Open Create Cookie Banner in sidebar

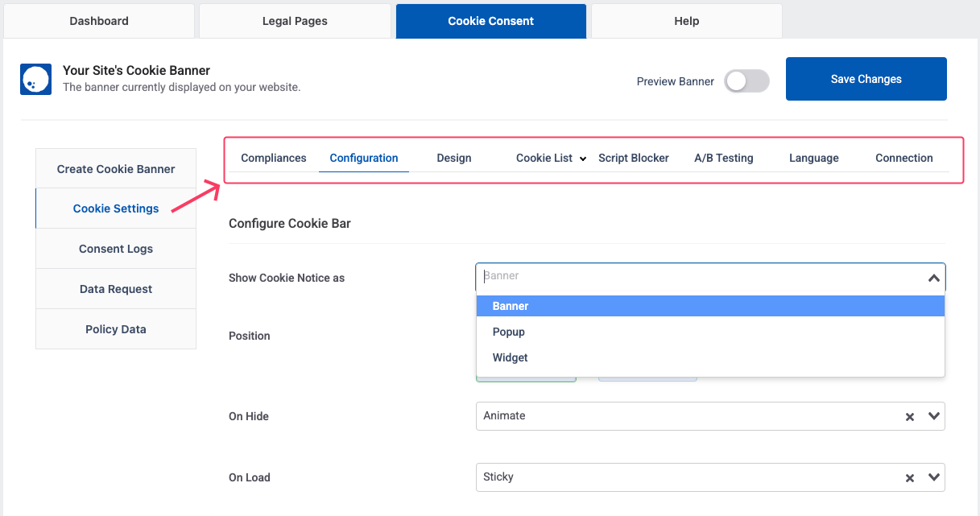[116, 168]
